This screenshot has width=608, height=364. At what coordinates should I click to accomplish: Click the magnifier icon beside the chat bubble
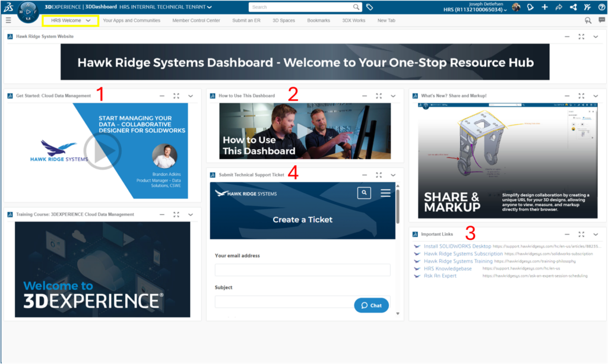(588, 20)
